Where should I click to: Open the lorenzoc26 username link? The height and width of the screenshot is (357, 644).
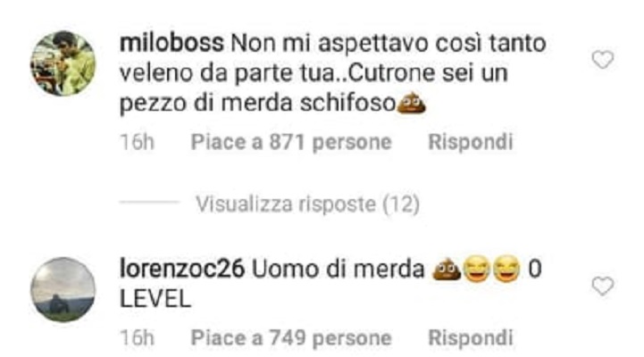click(182, 270)
